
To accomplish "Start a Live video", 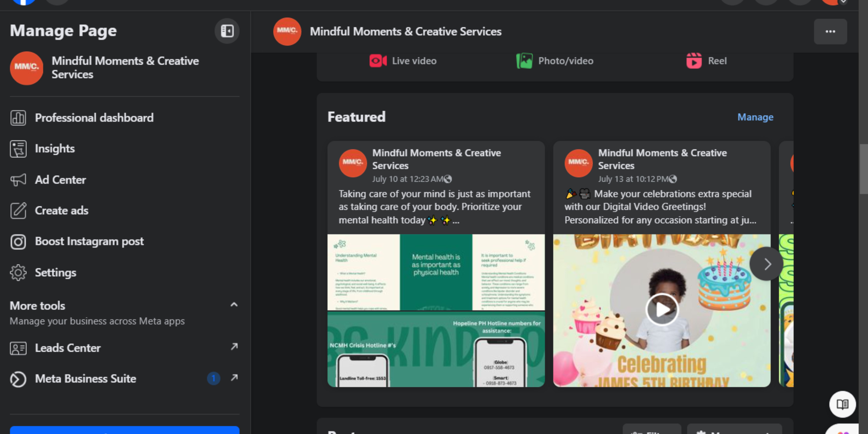I will (x=403, y=61).
